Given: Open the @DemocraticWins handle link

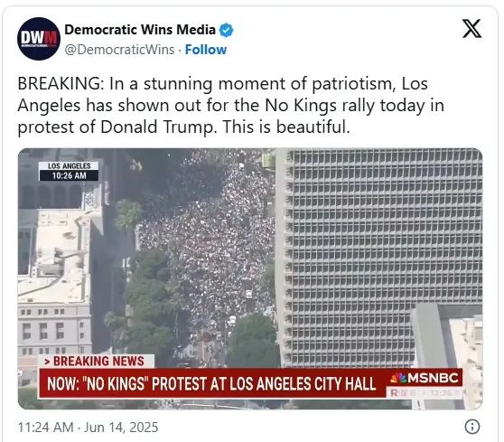Looking at the screenshot, I should (x=119, y=50).
